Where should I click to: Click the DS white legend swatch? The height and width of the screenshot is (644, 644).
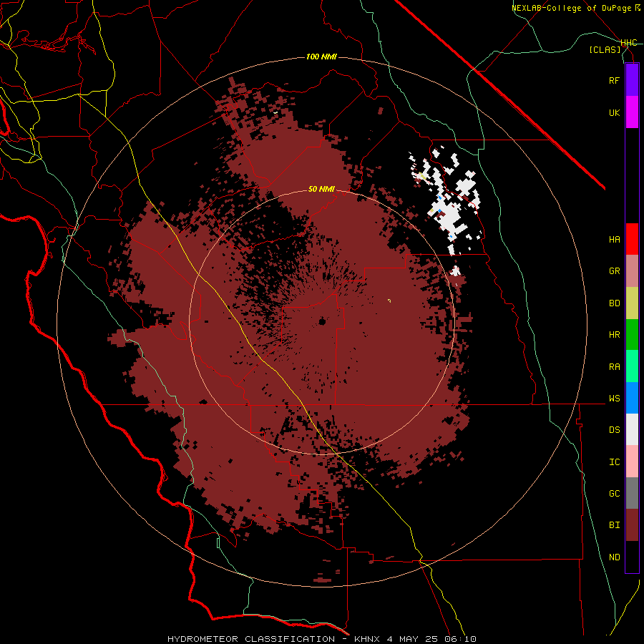tap(632, 429)
